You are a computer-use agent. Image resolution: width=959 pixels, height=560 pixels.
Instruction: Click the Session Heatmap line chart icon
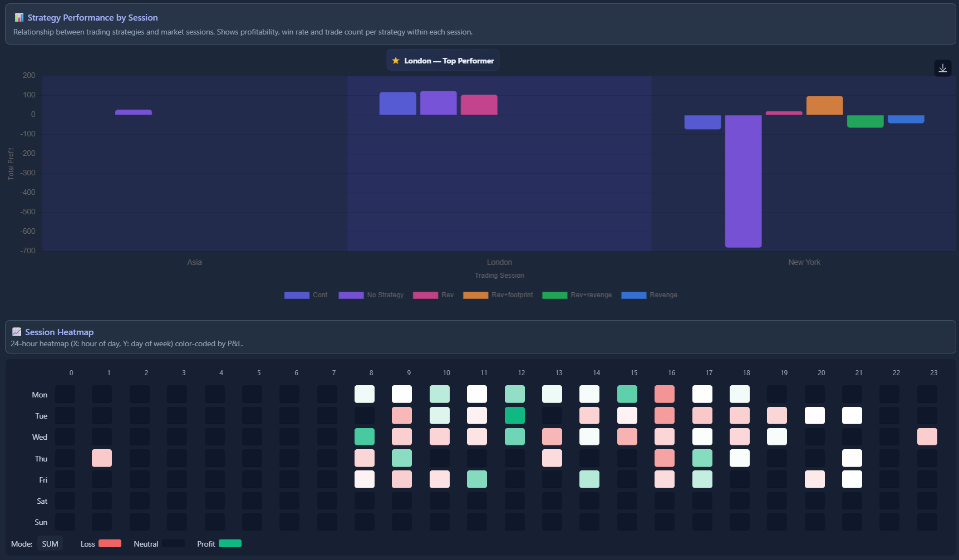17,332
